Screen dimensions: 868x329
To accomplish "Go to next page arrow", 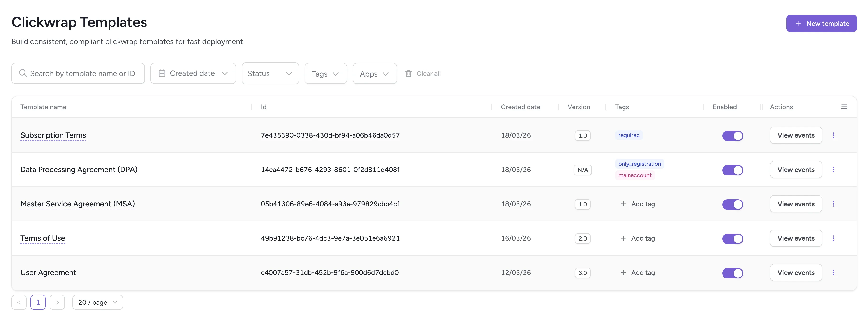I will pos(57,302).
